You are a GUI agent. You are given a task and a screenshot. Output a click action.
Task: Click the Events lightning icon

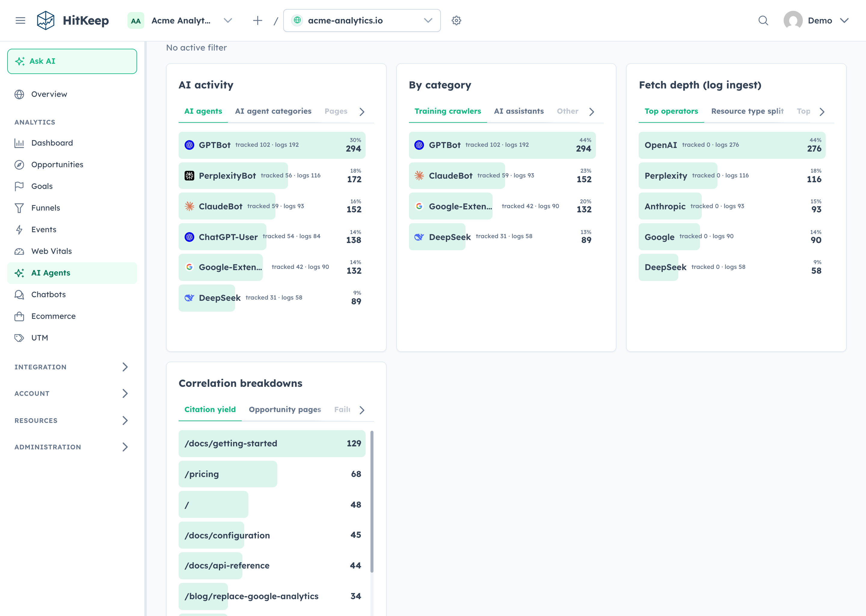click(19, 229)
